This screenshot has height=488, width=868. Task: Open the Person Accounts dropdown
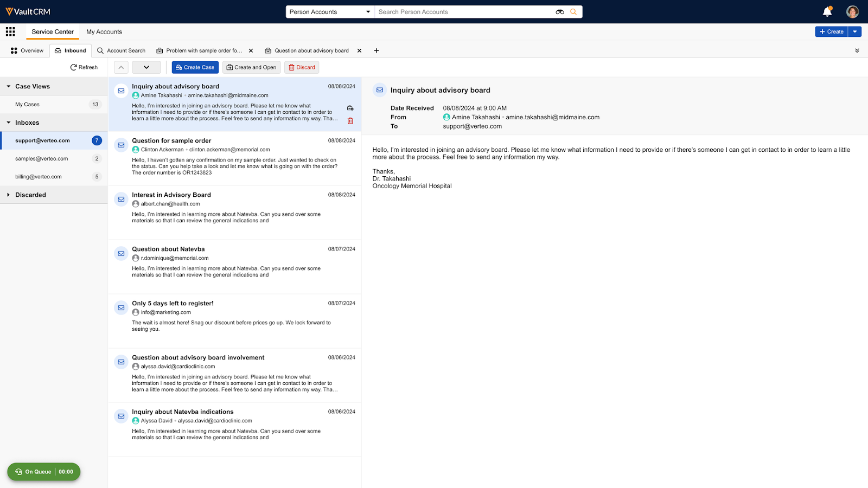pyautogui.click(x=330, y=12)
